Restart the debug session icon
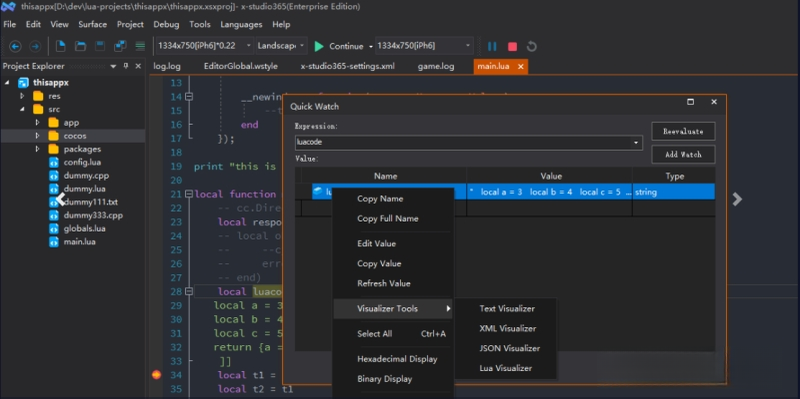The image size is (800, 399). pyautogui.click(x=532, y=46)
